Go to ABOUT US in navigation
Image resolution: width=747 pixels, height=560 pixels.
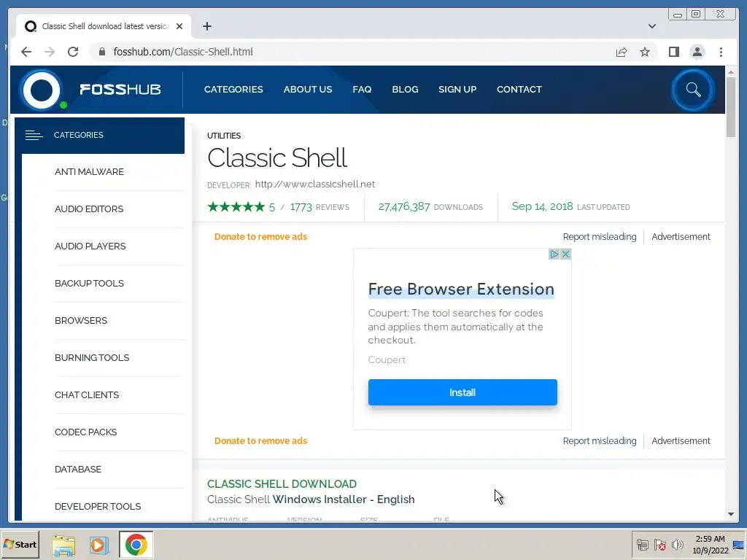308,90
